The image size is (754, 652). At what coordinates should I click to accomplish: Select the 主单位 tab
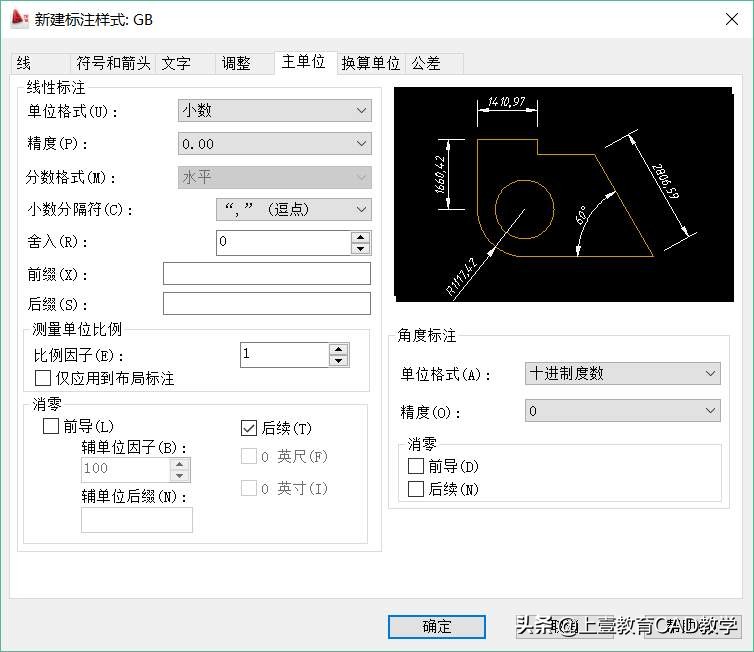[305, 62]
